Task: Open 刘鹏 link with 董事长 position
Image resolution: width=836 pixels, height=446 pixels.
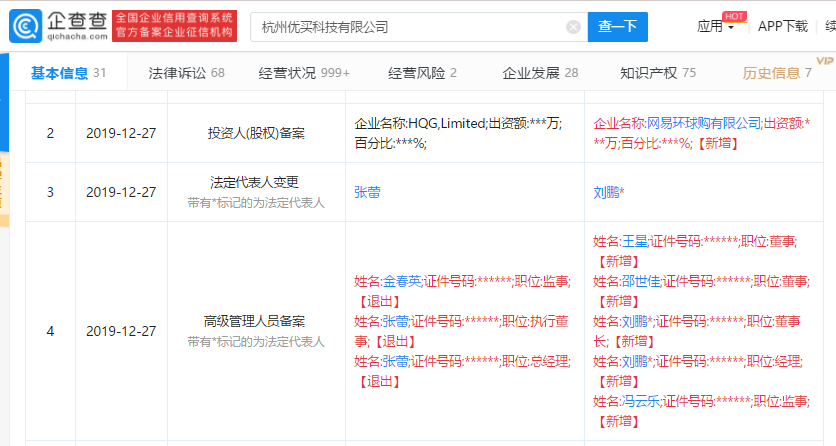Action: [x=634, y=321]
